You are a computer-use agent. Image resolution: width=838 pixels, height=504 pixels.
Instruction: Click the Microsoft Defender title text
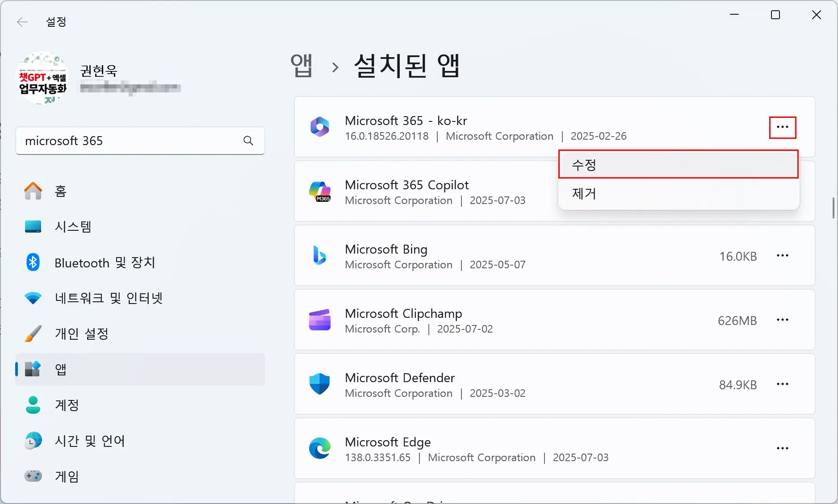click(x=400, y=378)
